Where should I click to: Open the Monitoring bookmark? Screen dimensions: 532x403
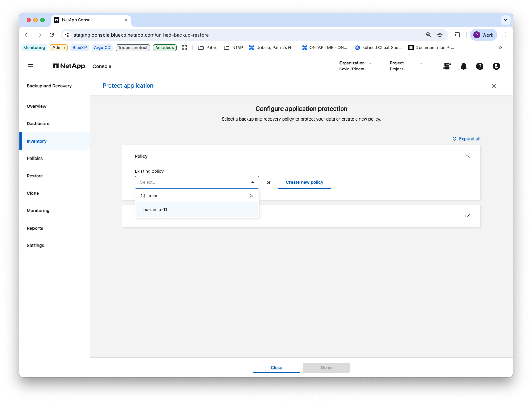(34, 48)
